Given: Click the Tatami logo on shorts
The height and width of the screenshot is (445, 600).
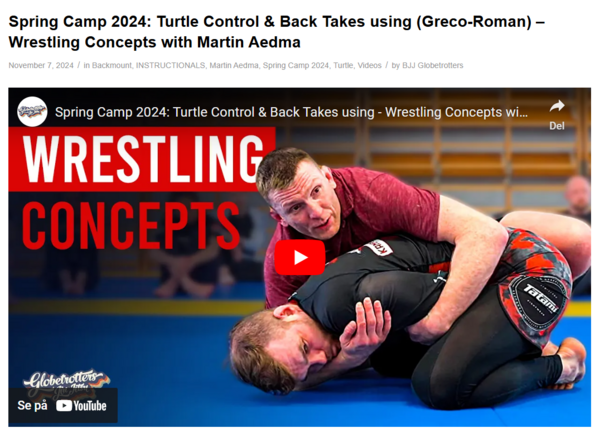Looking at the screenshot, I should [541, 298].
